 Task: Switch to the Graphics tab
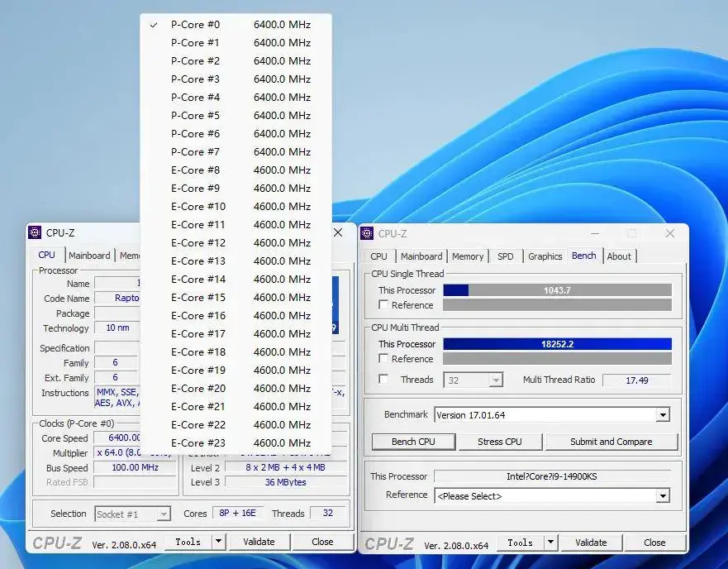[545, 256]
